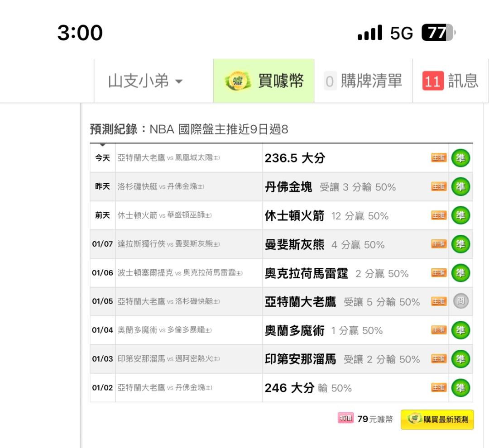
Task: Tap the cellular signal bars icon
Action: tap(370, 33)
